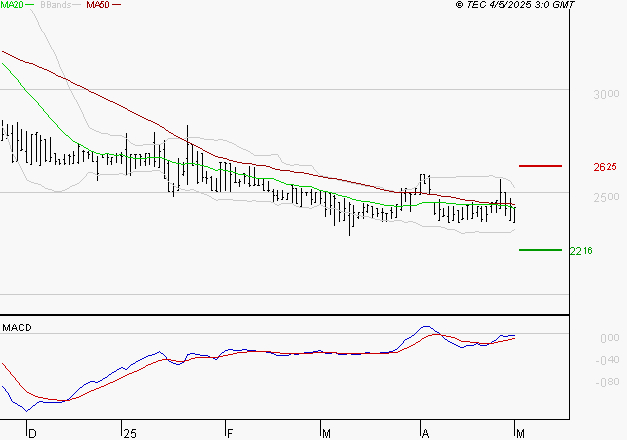Select the 25 year marker on time axis
This screenshot has height=440, width=627.
[129, 433]
